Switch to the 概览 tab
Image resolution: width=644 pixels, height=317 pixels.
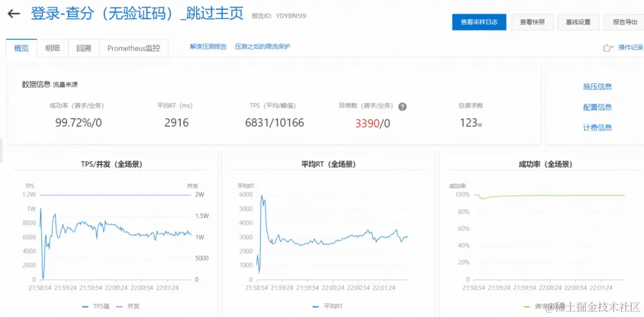click(x=21, y=48)
